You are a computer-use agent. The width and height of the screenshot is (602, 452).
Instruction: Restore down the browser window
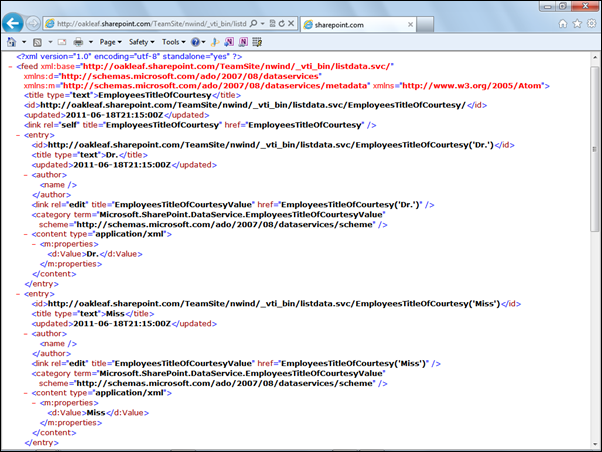click(563, 6)
